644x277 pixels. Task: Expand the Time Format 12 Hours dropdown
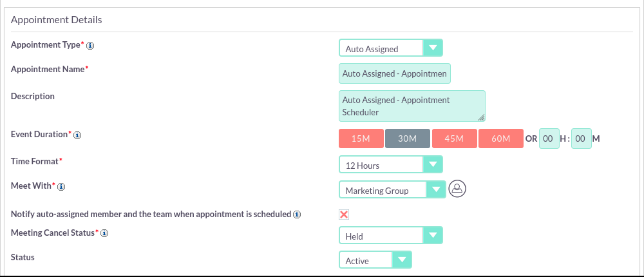pyautogui.click(x=391, y=164)
